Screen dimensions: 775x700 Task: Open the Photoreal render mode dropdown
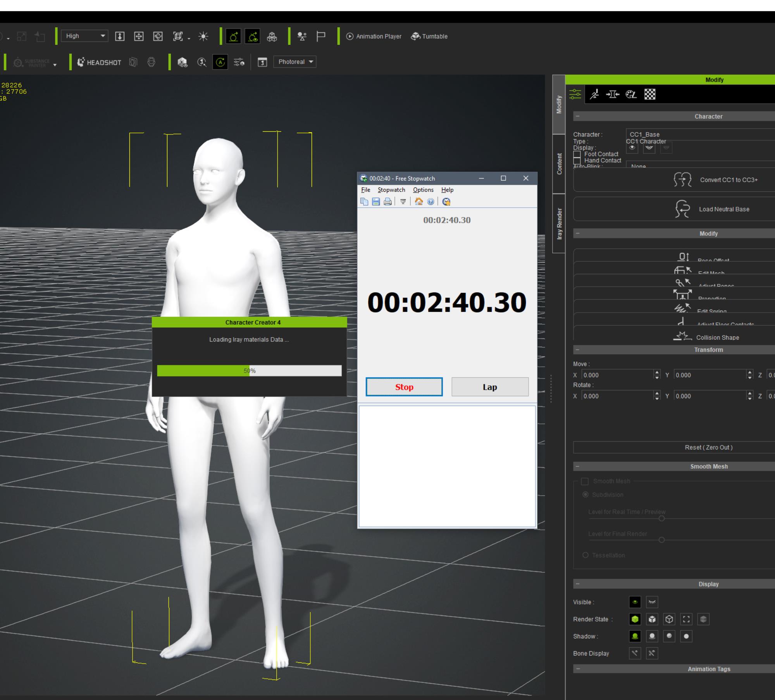pos(295,62)
